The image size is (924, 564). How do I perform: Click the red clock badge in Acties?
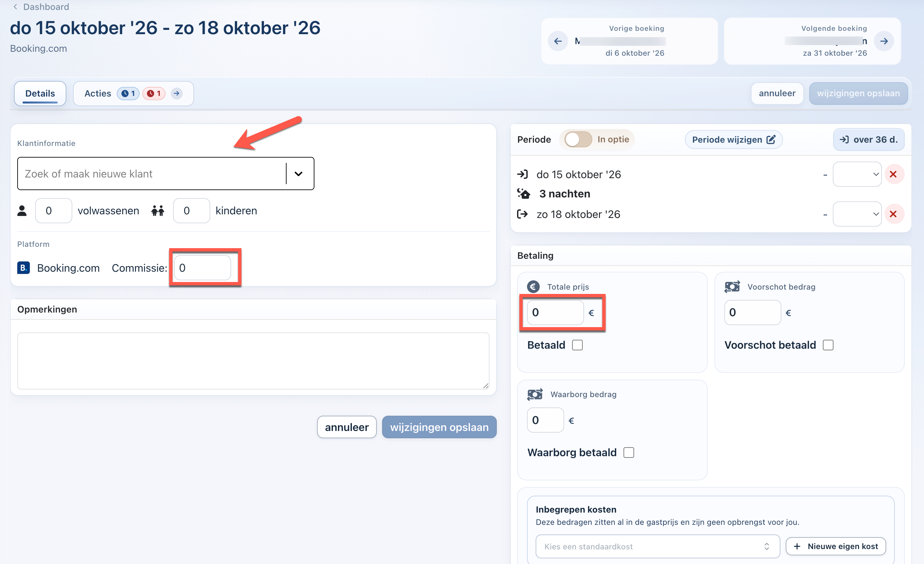coord(154,93)
